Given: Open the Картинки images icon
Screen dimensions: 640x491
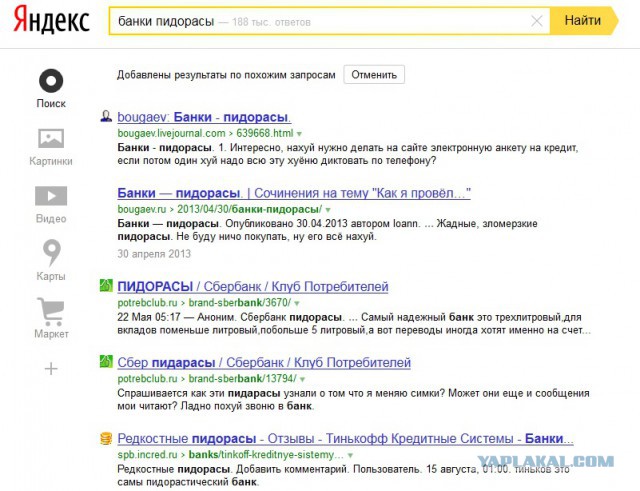Looking at the screenshot, I should point(51,138).
